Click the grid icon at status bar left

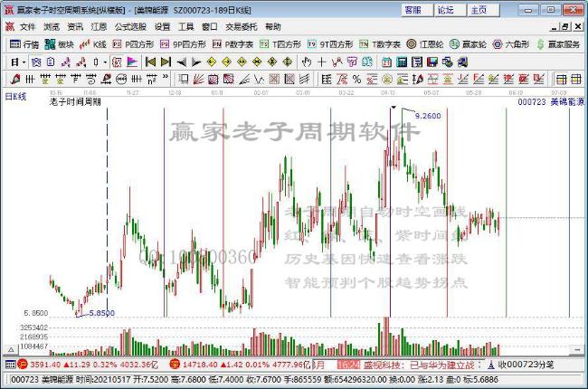coord(11,365)
